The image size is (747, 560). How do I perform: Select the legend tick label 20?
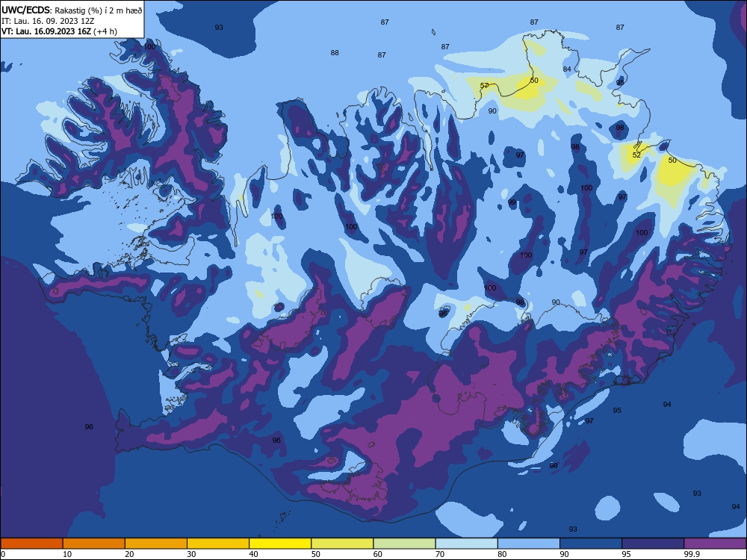pos(129,554)
